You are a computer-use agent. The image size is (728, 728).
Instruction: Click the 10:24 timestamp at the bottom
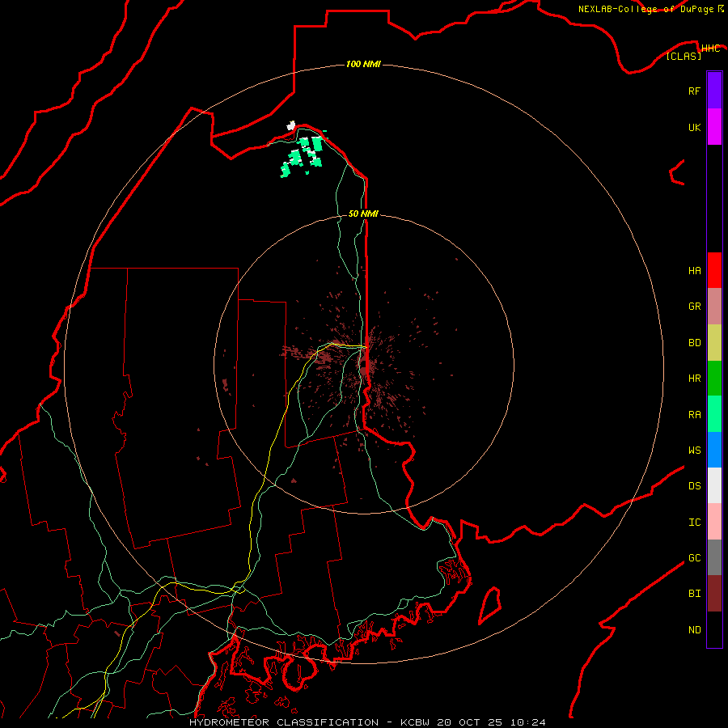pos(527,722)
